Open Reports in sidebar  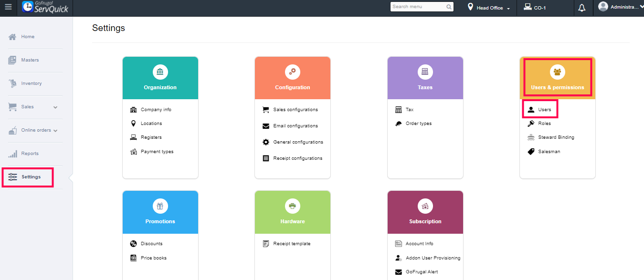(30, 154)
